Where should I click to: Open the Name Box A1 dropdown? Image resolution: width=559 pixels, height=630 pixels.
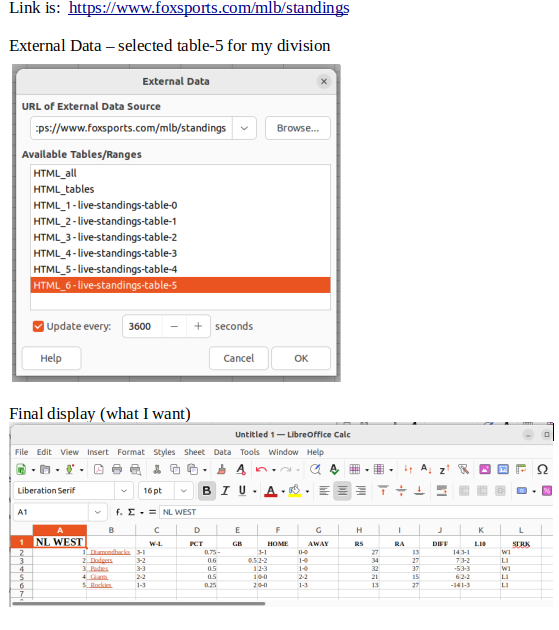click(98, 512)
